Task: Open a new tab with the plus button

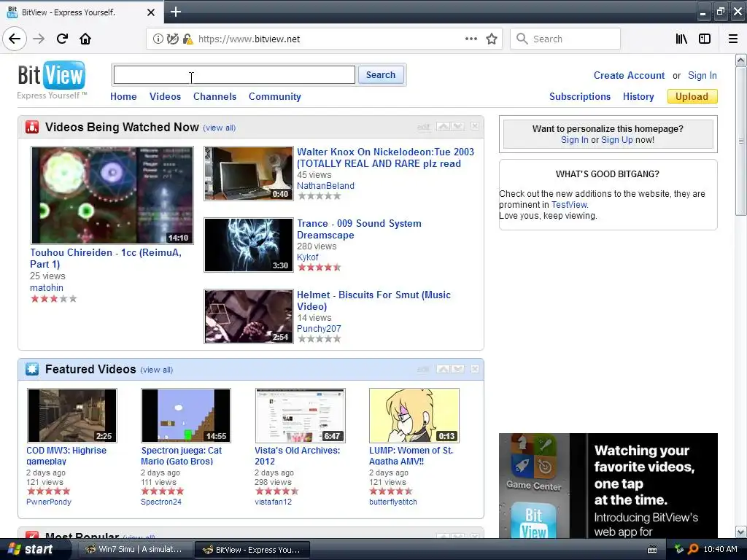Action: point(175,12)
